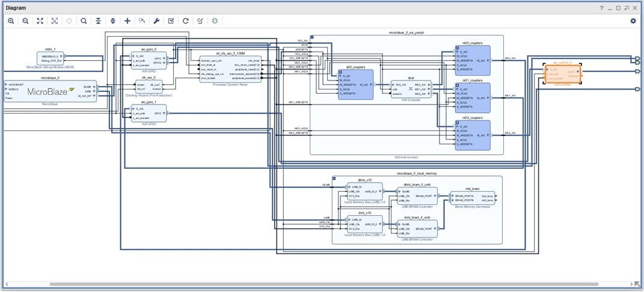Image resolution: width=644 pixels, height=292 pixels.
Task: Open diagram settings gear icon
Action: pos(633,20)
